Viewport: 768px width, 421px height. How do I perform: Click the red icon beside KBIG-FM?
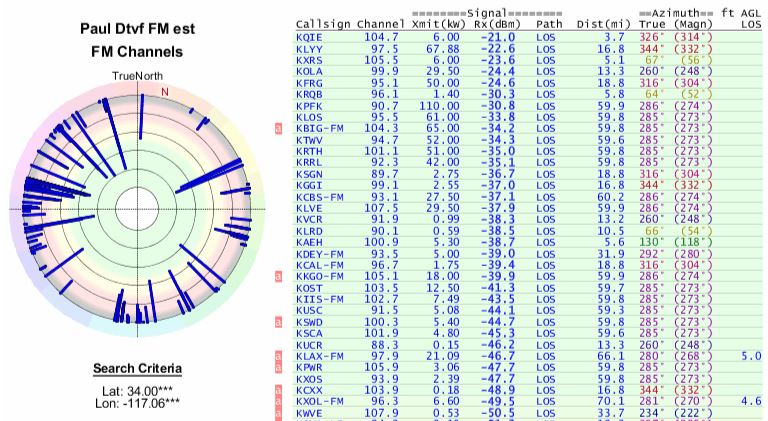pos(281,129)
